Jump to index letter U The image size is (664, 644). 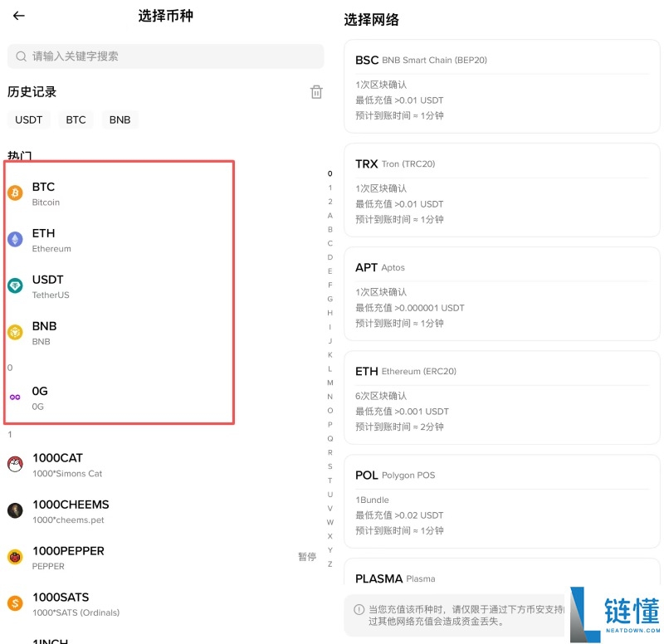click(x=330, y=495)
